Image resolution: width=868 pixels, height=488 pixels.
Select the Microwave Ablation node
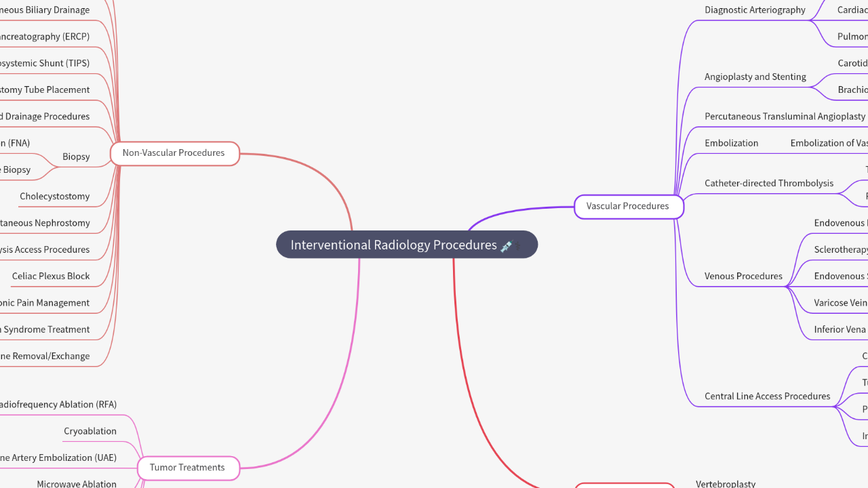tap(77, 483)
